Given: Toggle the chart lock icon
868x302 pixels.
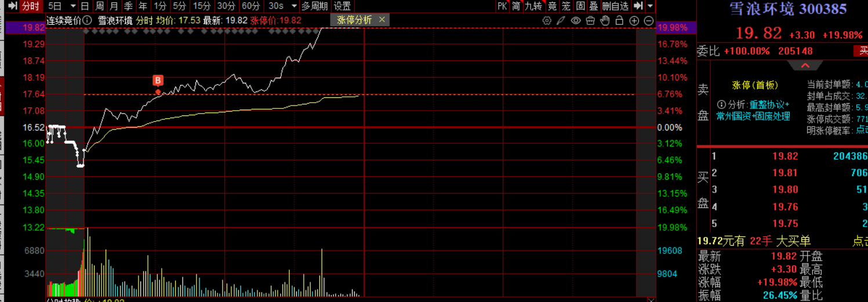Looking at the screenshot, I should [619, 20].
